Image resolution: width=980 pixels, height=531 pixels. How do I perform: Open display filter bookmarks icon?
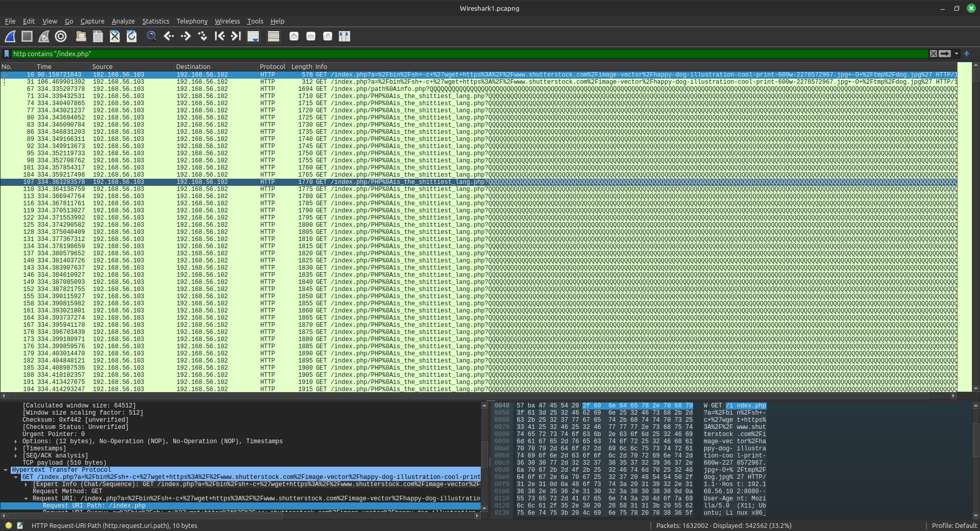7,54
